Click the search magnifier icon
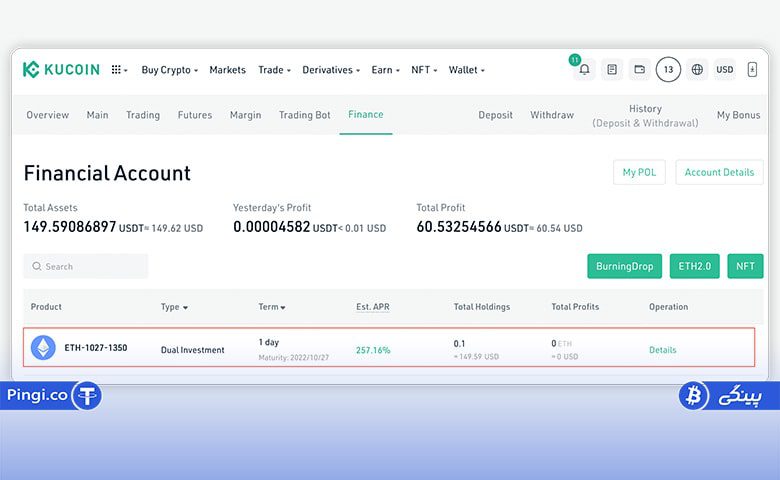The image size is (780, 480). [x=37, y=266]
